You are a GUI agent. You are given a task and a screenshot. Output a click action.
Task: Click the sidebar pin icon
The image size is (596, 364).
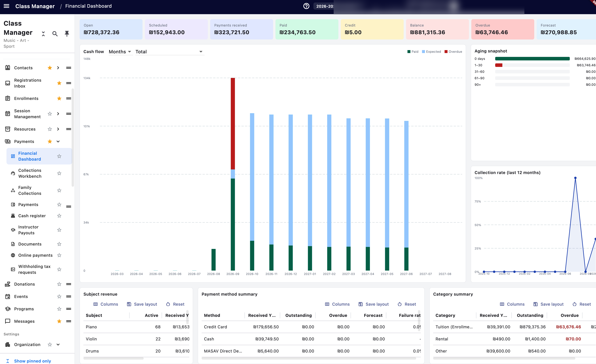(x=67, y=34)
